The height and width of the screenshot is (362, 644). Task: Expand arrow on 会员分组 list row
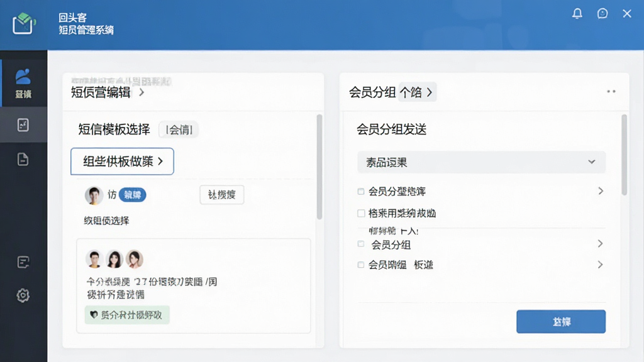[x=600, y=243]
